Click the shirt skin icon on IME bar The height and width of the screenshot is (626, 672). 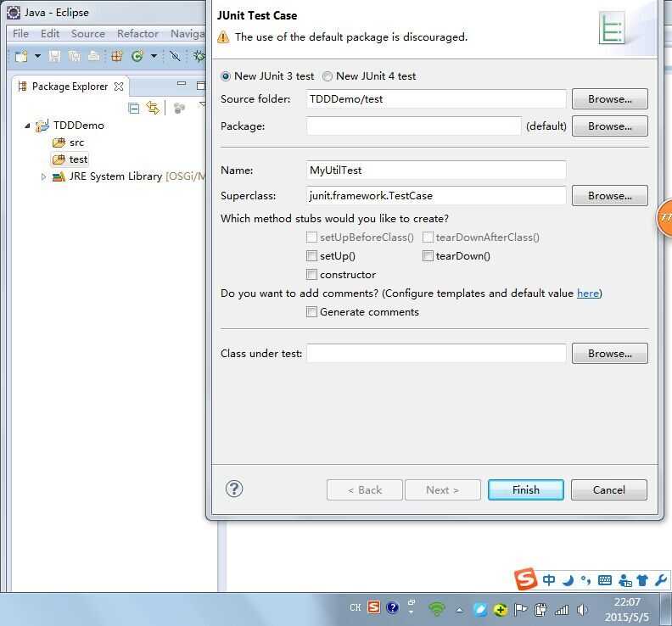pos(642,581)
